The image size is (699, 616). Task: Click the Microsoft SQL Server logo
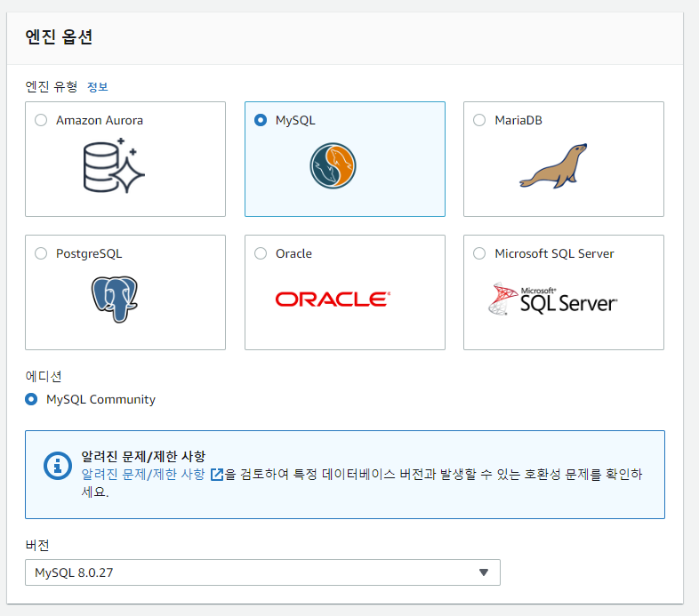(553, 299)
